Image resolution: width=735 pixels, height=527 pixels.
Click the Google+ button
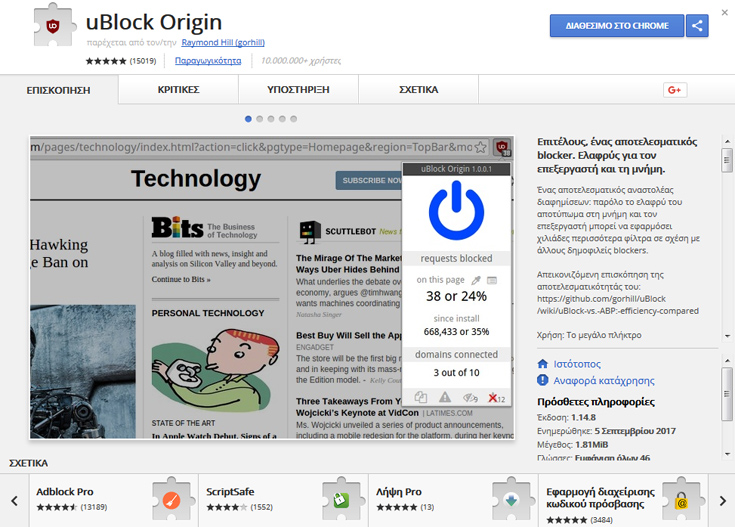[x=675, y=90]
